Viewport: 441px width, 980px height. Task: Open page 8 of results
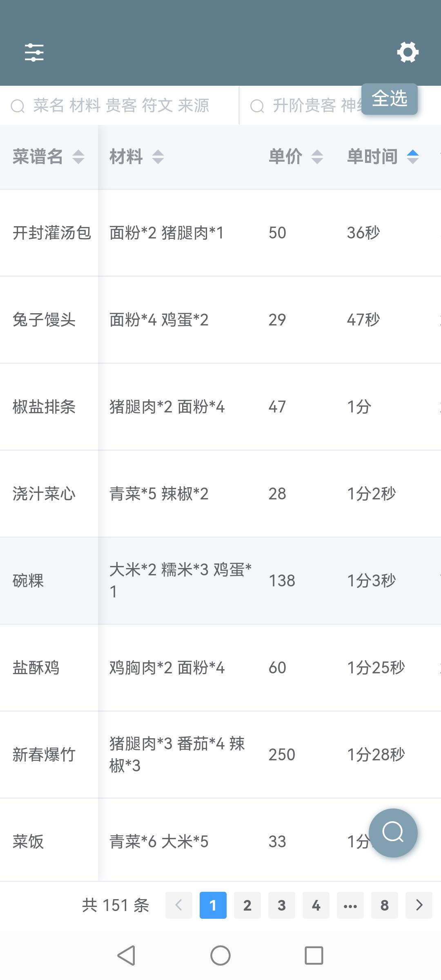[x=385, y=905]
